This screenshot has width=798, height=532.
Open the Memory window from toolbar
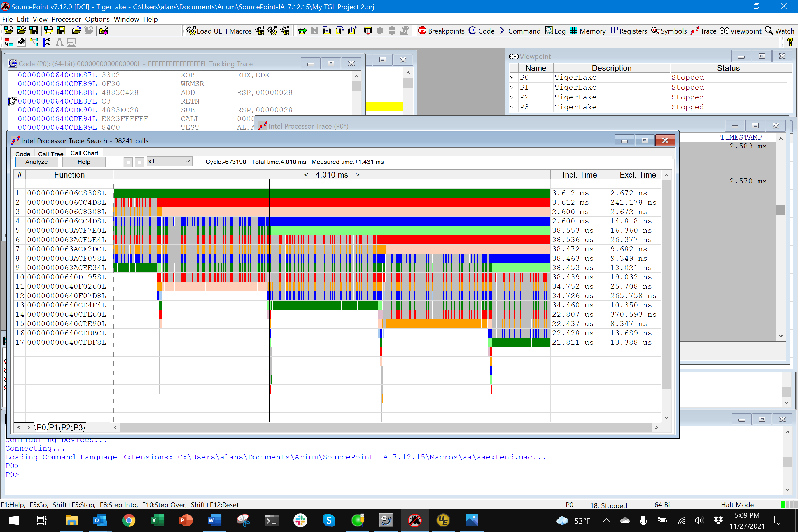[x=588, y=31]
